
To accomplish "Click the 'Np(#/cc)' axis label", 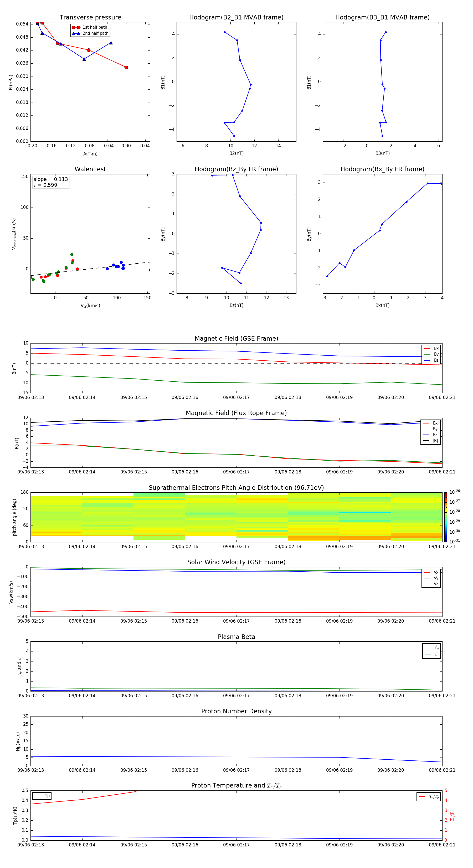I will pos(18,741).
